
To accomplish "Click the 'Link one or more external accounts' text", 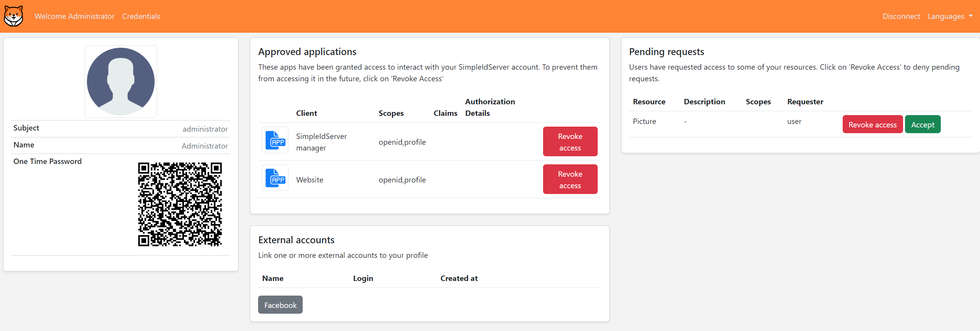I will pyautogui.click(x=343, y=255).
